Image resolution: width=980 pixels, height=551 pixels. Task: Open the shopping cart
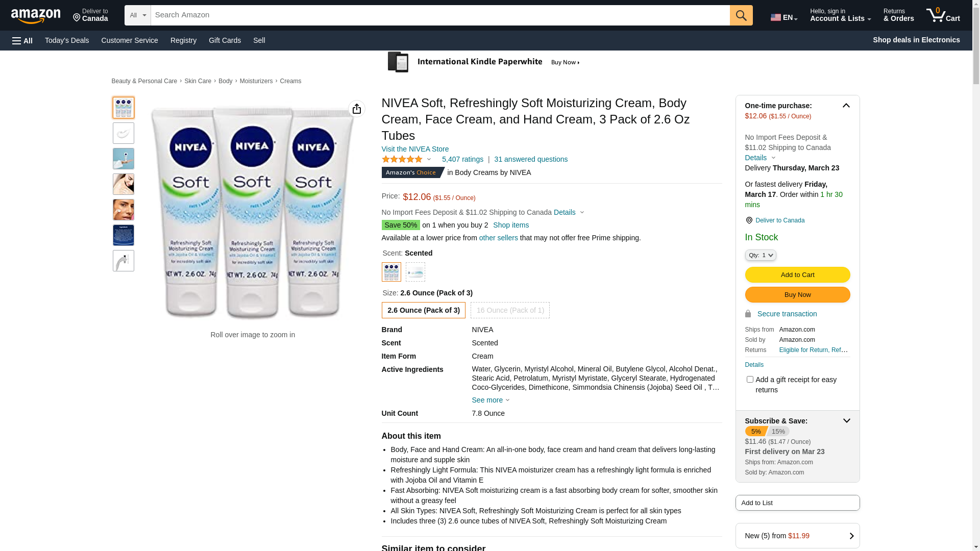point(943,15)
